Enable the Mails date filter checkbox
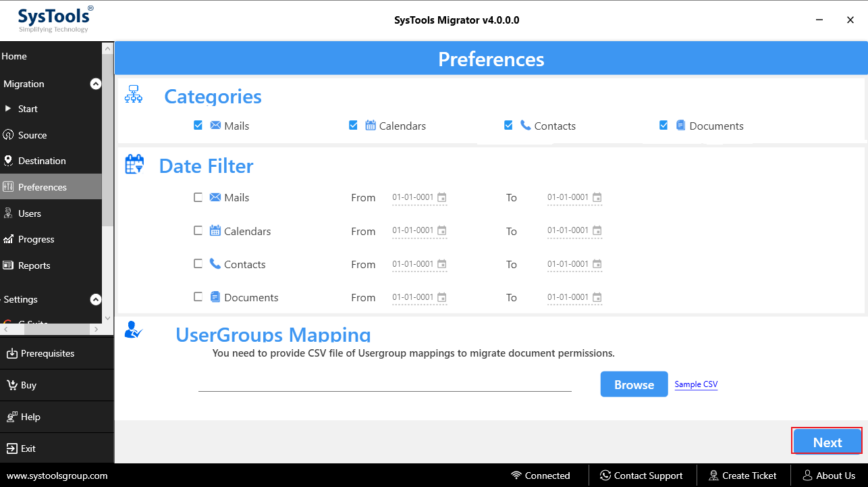The width and height of the screenshot is (868, 487). click(x=198, y=197)
